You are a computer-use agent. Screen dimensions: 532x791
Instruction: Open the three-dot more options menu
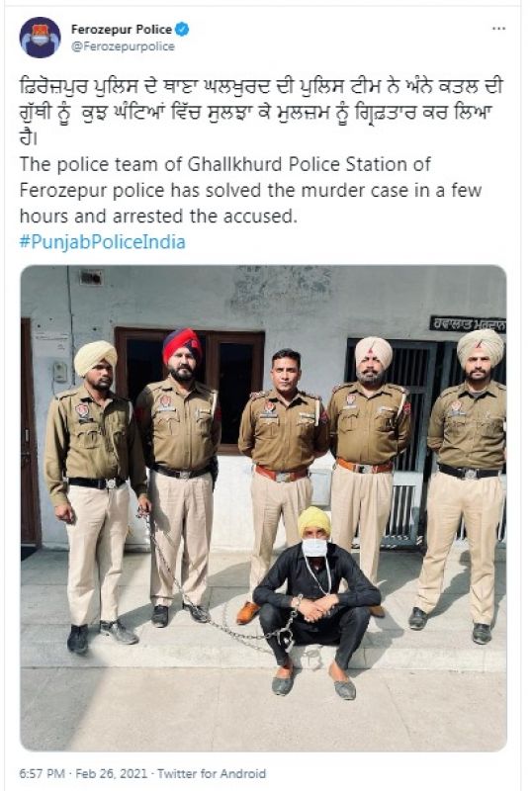(498, 29)
